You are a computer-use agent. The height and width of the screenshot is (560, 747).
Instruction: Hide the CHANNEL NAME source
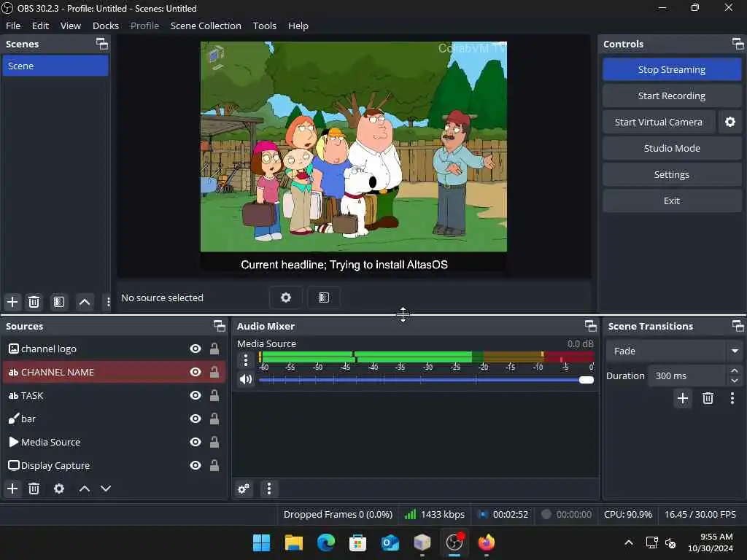pyautogui.click(x=196, y=372)
